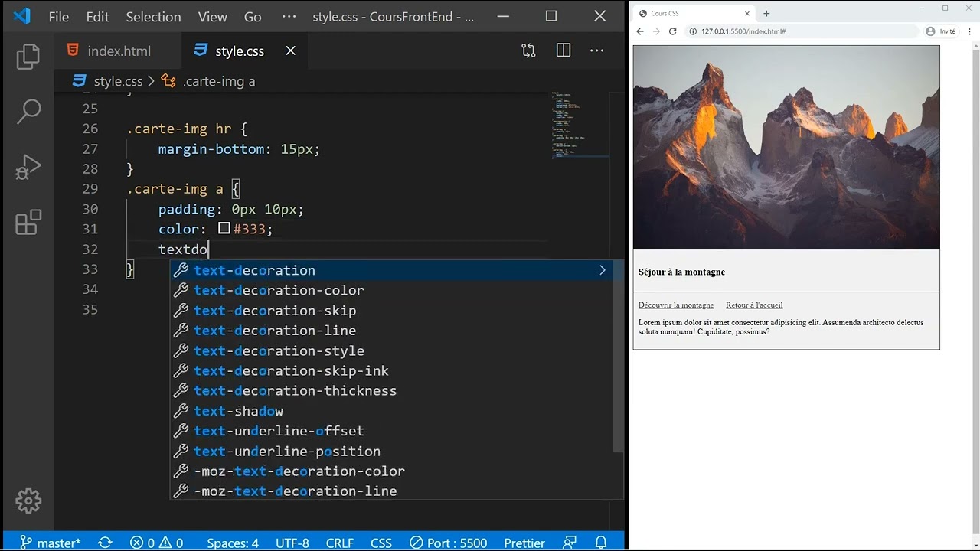This screenshot has height=551, width=980.
Task: Choose the text-underline-offset suggestion
Action: (390, 431)
